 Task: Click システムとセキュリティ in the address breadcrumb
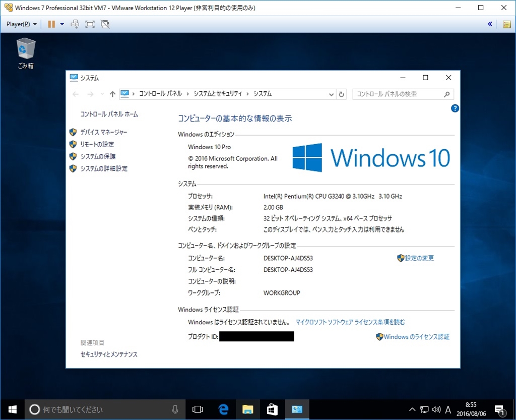[x=218, y=94]
